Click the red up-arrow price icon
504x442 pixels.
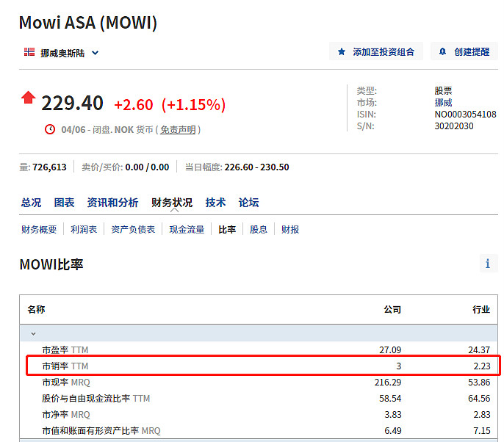[x=28, y=98]
